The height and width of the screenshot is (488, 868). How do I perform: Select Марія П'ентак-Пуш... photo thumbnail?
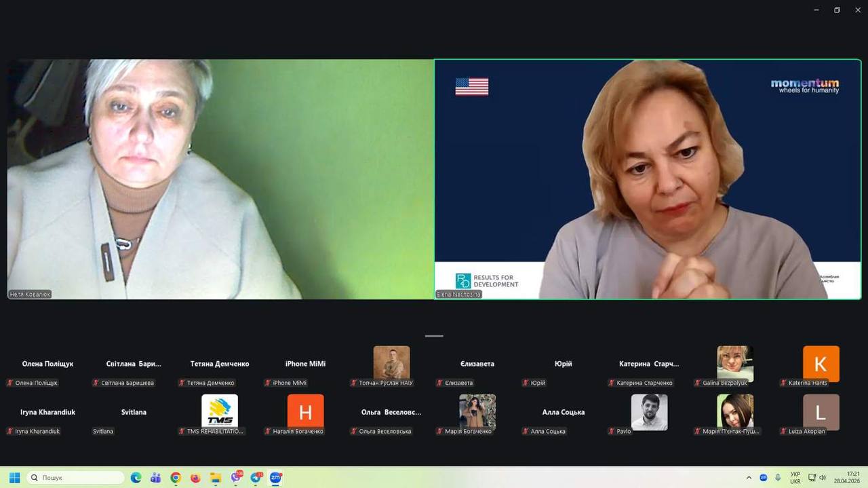[x=735, y=411]
